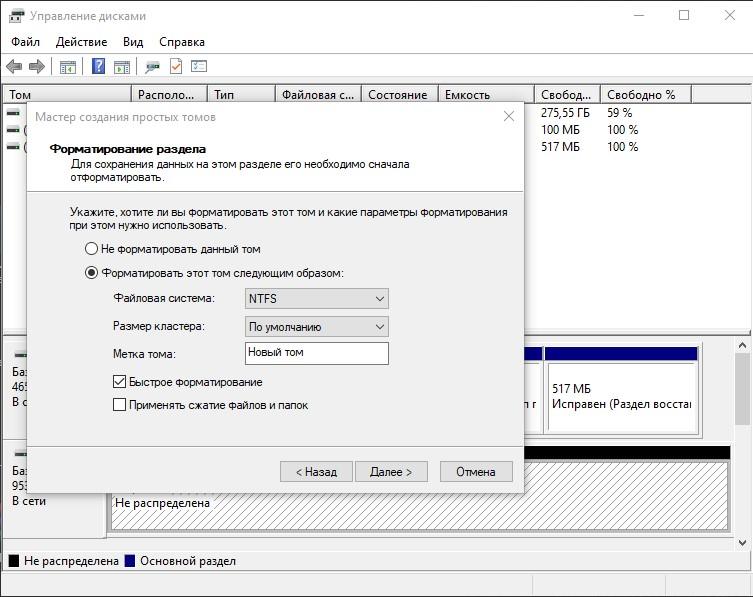Click the show/hide action pane icon
This screenshot has height=597, width=753.
pyautogui.click(x=122, y=67)
